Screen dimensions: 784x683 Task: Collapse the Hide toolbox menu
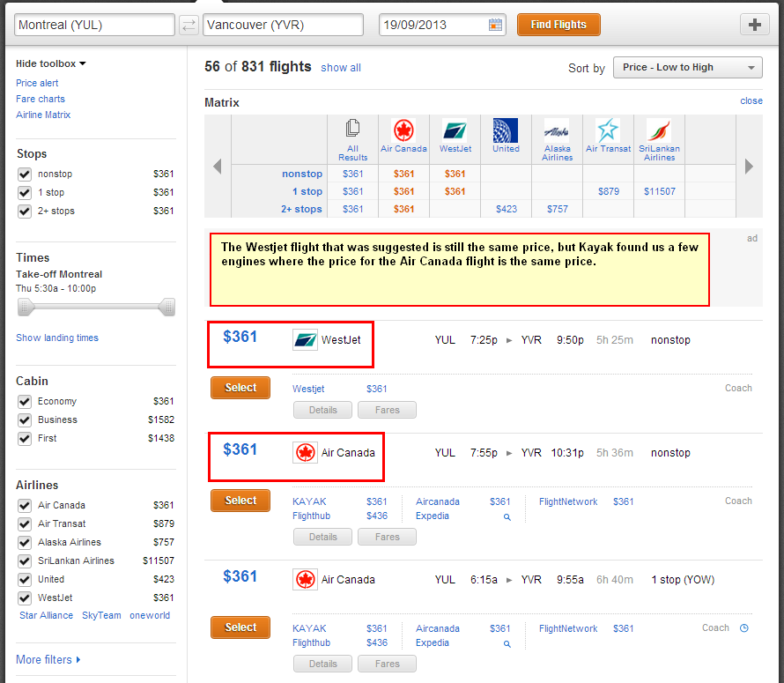click(x=50, y=63)
